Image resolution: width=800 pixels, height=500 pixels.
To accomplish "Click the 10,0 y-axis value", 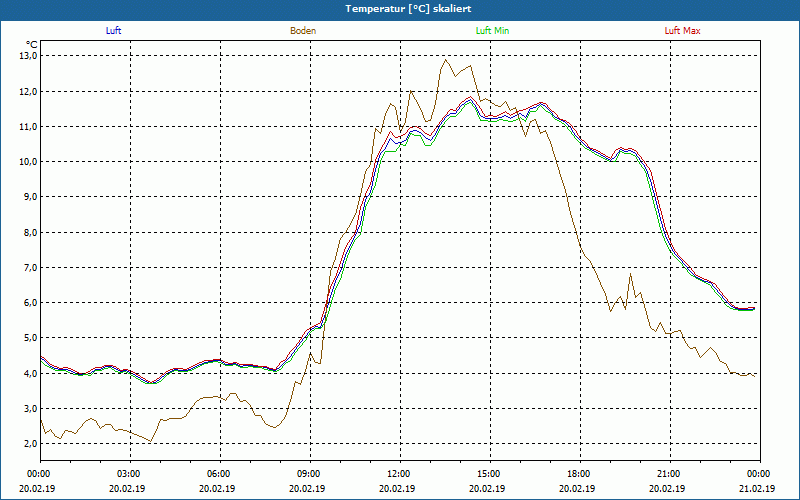I will tap(28, 162).
